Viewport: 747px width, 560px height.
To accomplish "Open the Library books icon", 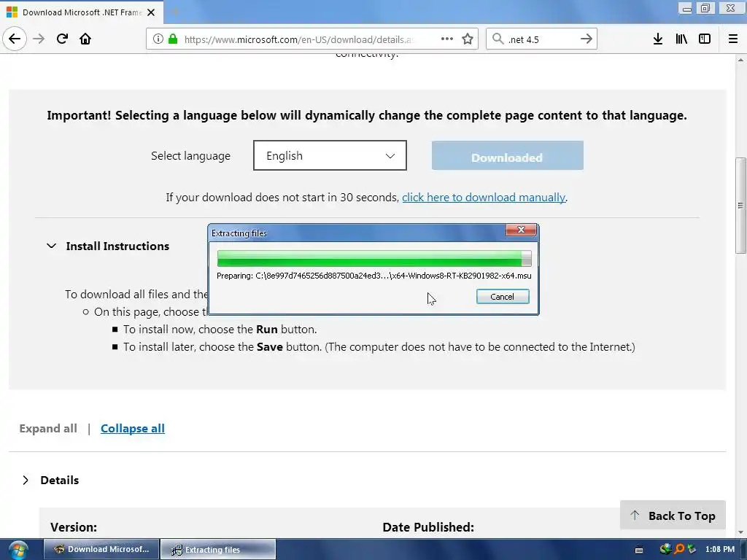I will (681, 39).
